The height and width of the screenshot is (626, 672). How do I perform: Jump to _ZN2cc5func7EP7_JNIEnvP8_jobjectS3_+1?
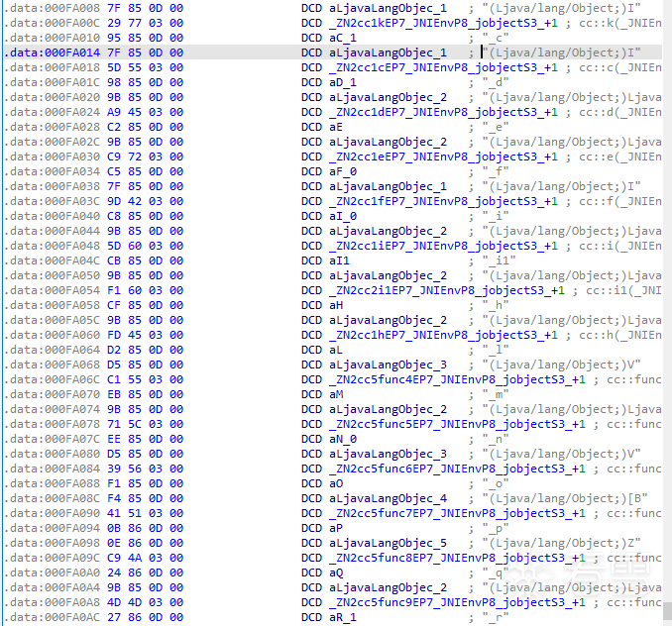coord(457,513)
